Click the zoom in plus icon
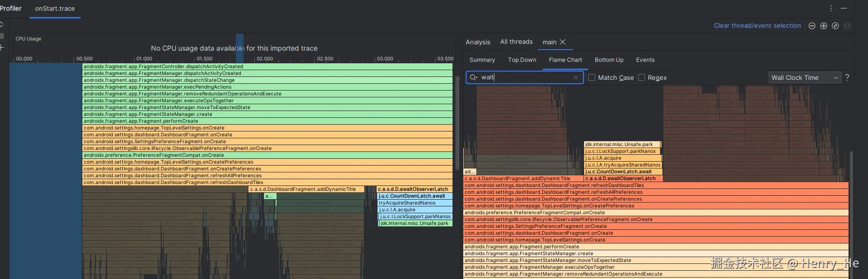This screenshot has height=279, width=868. click(x=824, y=26)
